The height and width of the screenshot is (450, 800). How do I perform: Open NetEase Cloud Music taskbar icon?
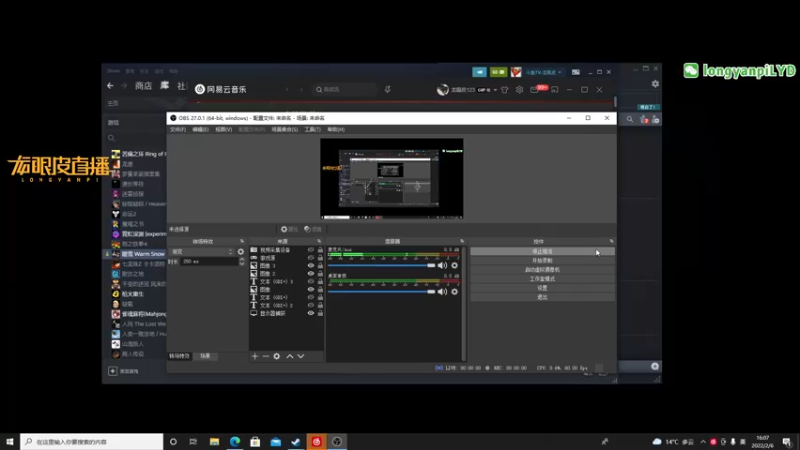point(316,441)
